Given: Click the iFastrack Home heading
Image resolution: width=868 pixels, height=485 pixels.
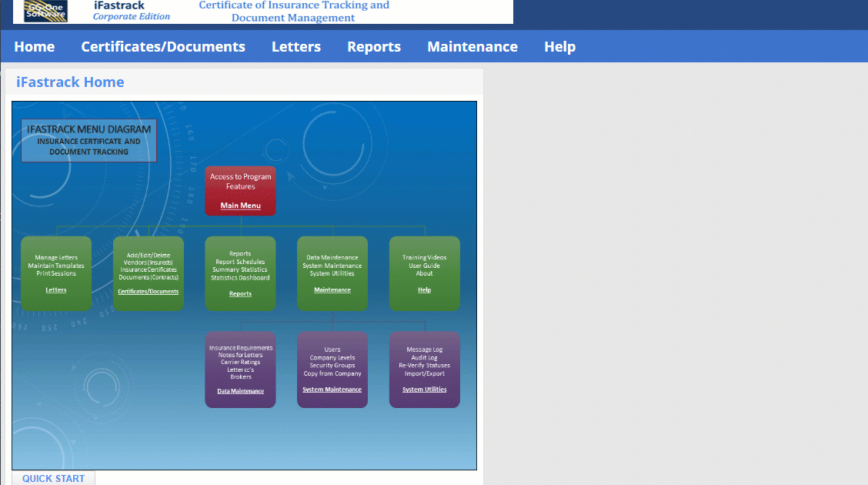Looking at the screenshot, I should [x=70, y=82].
